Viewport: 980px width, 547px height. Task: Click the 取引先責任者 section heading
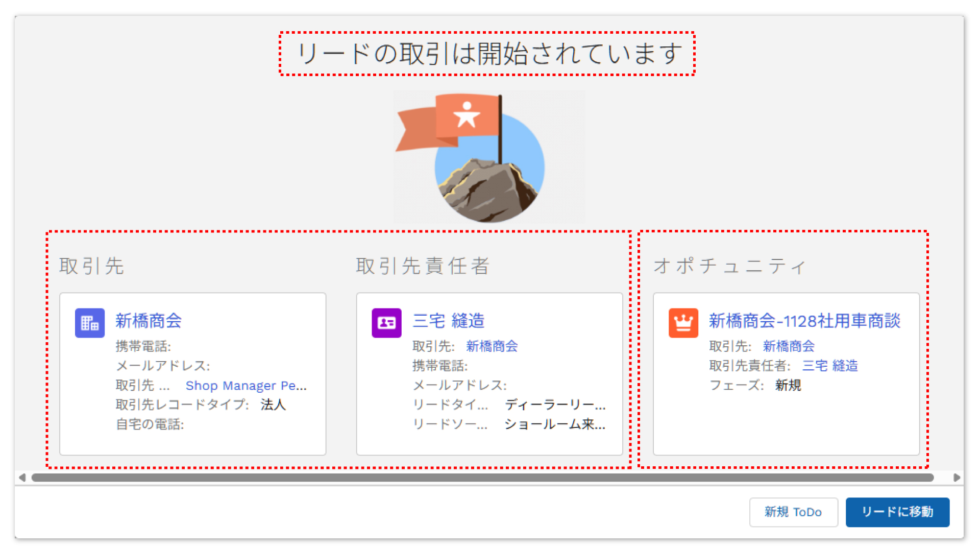coord(423,266)
